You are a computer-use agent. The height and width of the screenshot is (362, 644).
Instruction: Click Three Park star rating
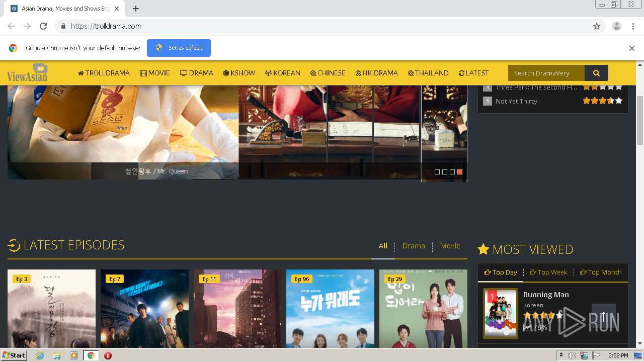tap(603, 87)
